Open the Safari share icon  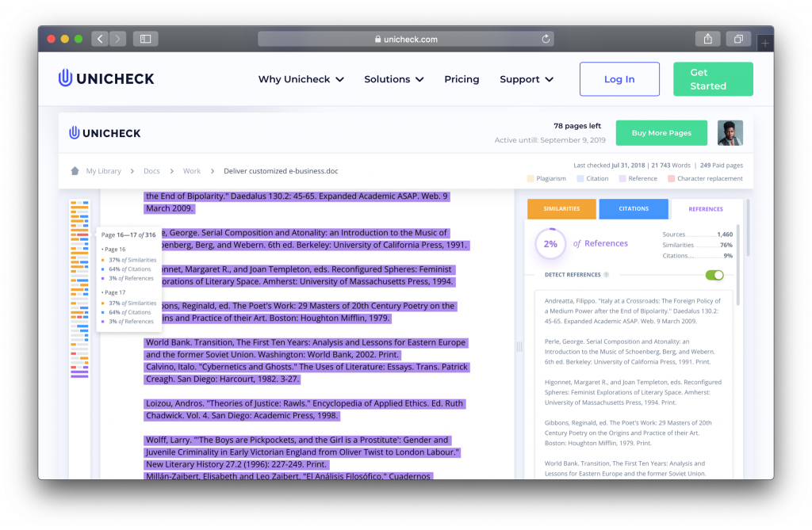[x=707, y=39]
